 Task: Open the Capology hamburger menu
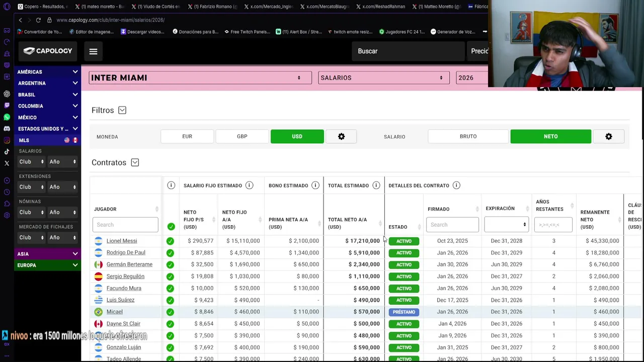(93, 51)
